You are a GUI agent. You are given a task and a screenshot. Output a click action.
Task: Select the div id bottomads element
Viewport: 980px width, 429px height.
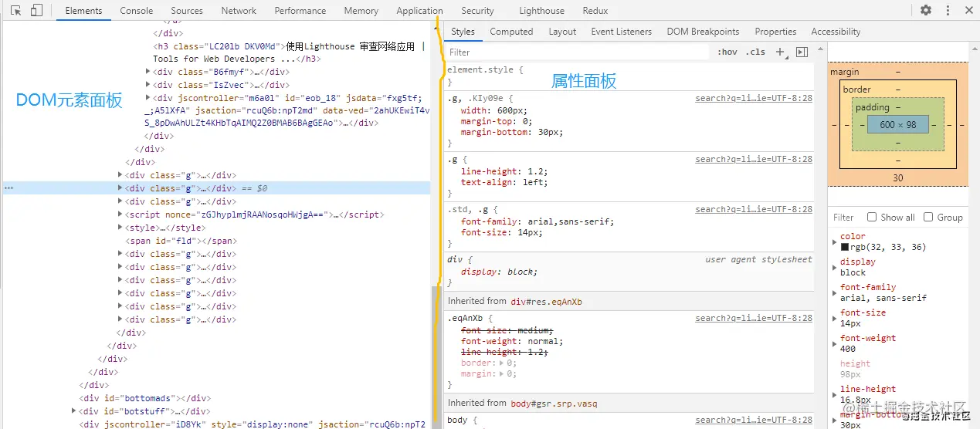[145, 398]
